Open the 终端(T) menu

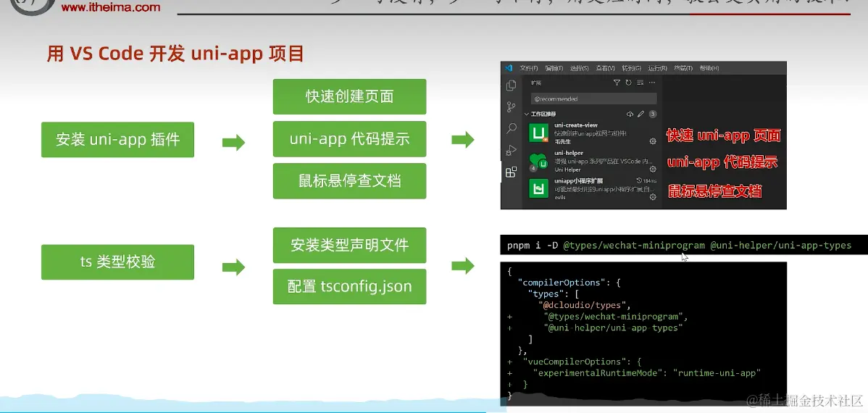tap(683, 68)
